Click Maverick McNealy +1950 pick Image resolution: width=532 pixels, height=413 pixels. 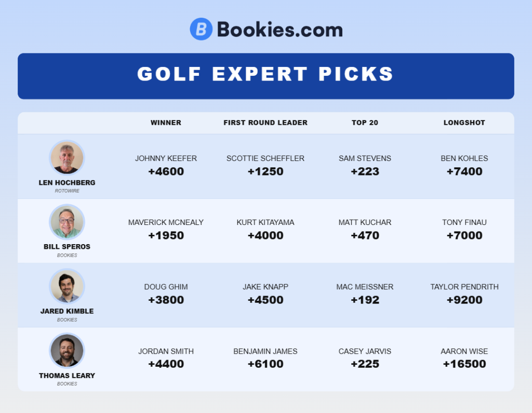(166, 230)
